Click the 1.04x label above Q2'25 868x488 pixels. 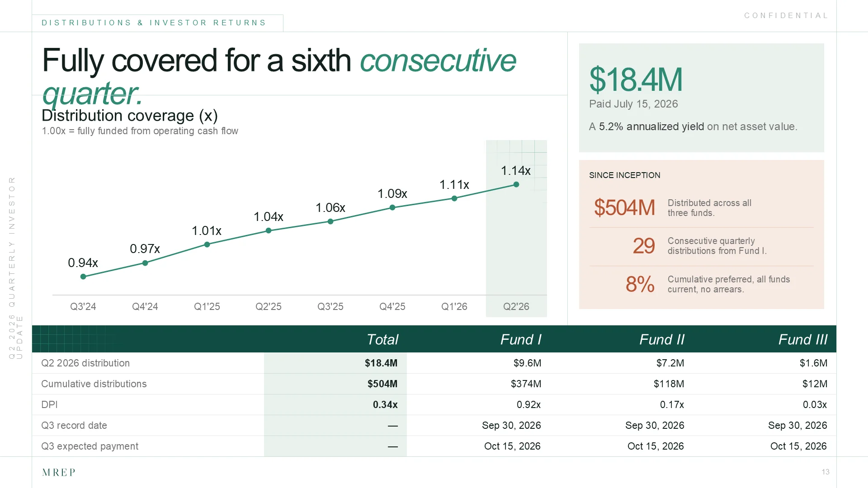pyautogui.click(x=269, y=217)
